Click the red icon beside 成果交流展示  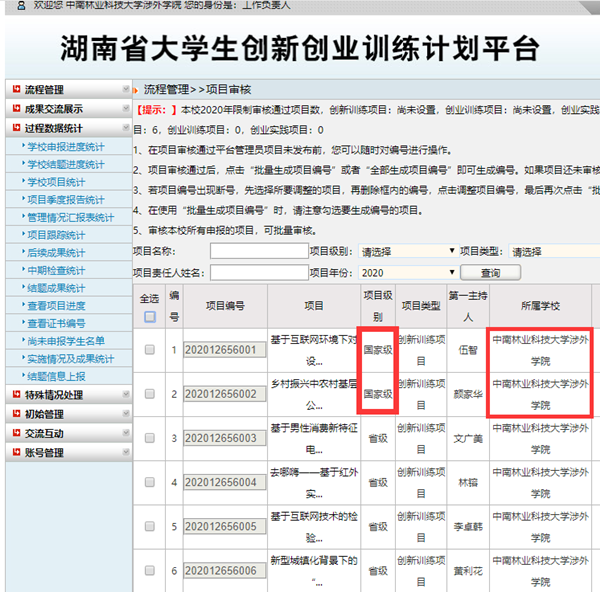[x=16, y=109]
